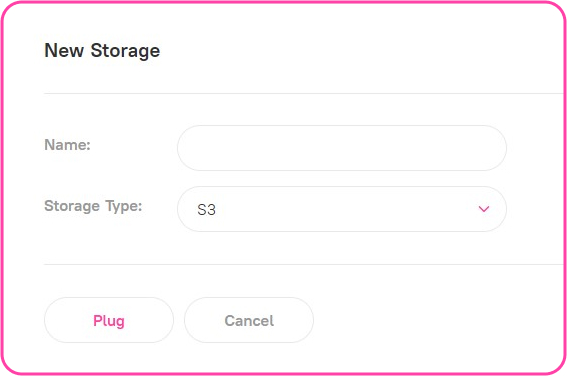Open the Storage Type dropdown

[342, 209]
